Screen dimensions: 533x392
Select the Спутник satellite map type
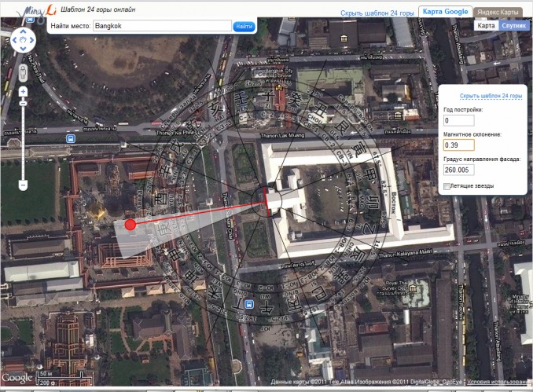click(x=513, y=25)
